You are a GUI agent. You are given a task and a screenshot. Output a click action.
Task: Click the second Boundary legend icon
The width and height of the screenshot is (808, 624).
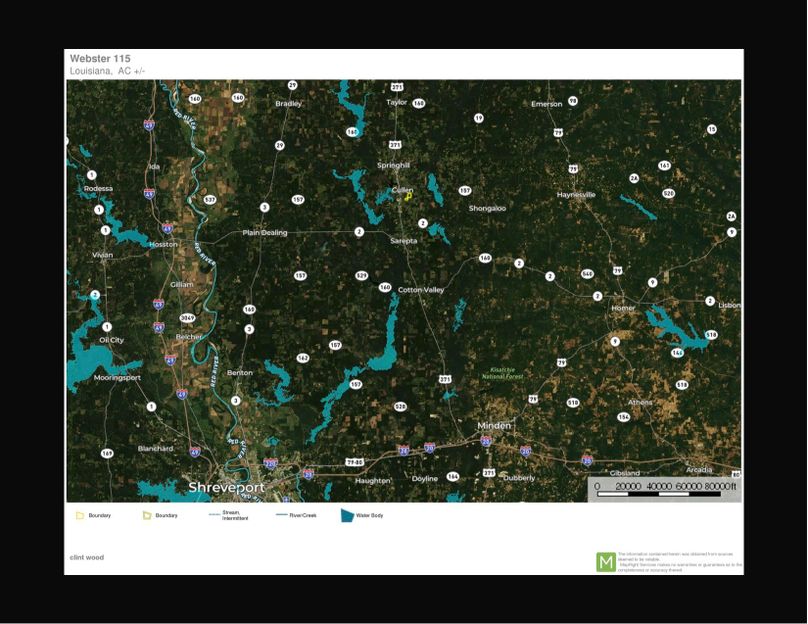pyautogui.click(x=147, y=516)
